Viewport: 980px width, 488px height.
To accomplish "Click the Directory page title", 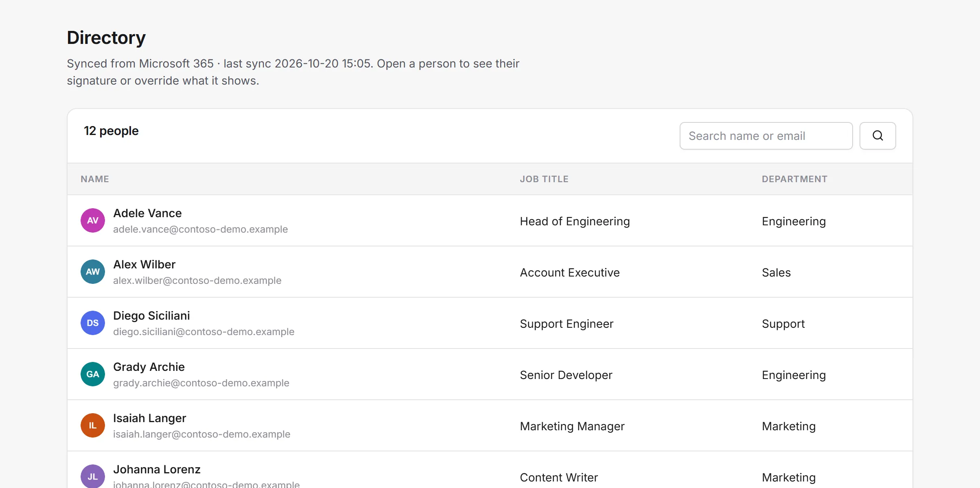I will [x=106, y=38].
